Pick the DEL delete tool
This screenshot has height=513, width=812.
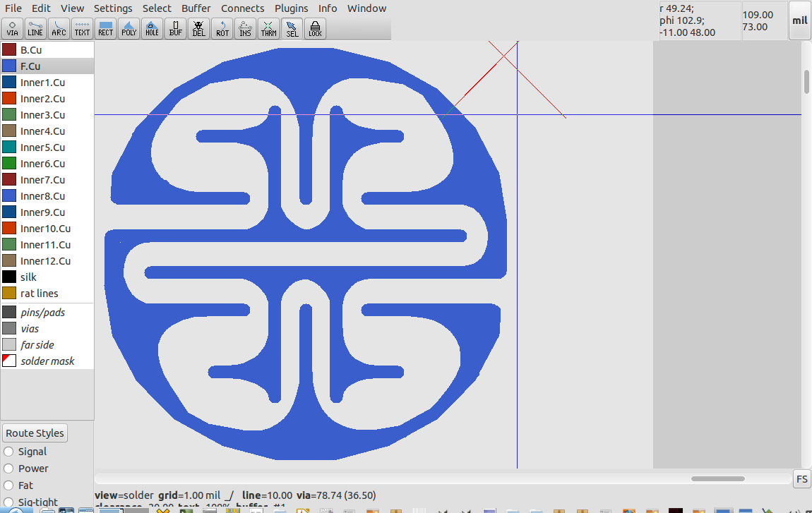198,28
